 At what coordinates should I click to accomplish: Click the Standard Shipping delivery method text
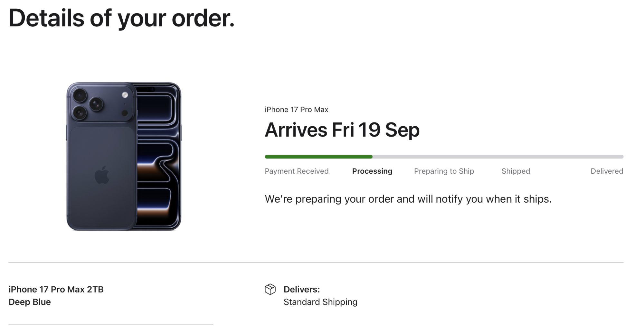coord(320,302)
